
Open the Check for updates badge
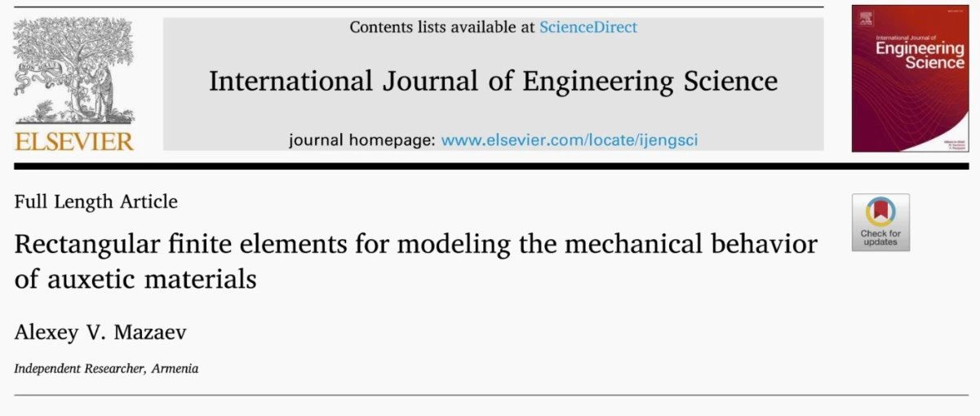880,222
